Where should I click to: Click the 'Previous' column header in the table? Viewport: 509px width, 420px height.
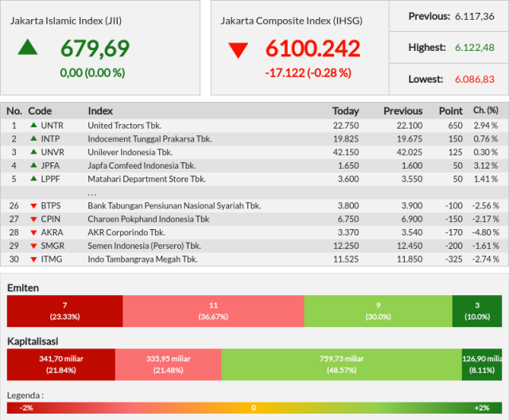[403, 111]
